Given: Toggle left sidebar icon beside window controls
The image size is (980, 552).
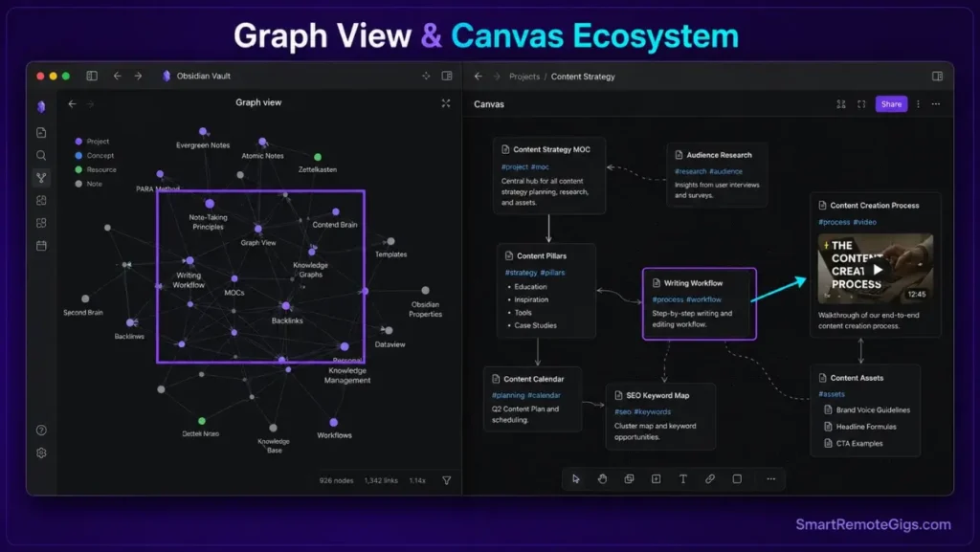Looking at the screenshot, I should click(x=92, y=76).
